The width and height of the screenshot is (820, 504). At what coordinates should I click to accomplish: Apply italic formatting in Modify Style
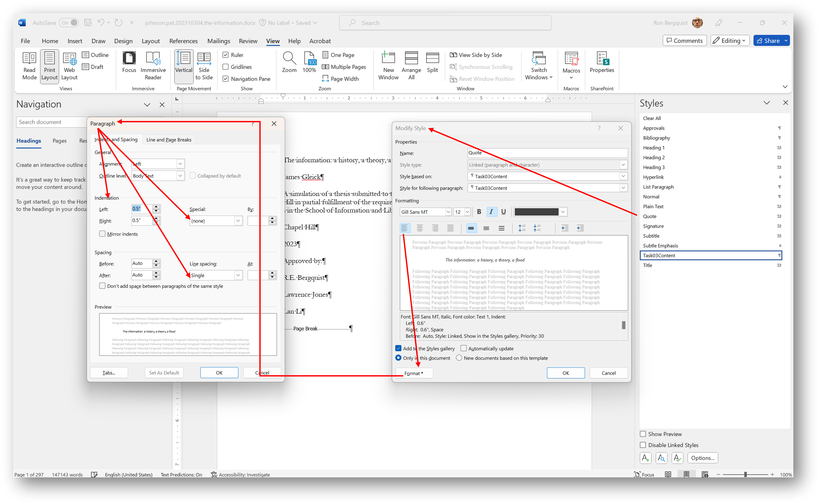[491, 212]
